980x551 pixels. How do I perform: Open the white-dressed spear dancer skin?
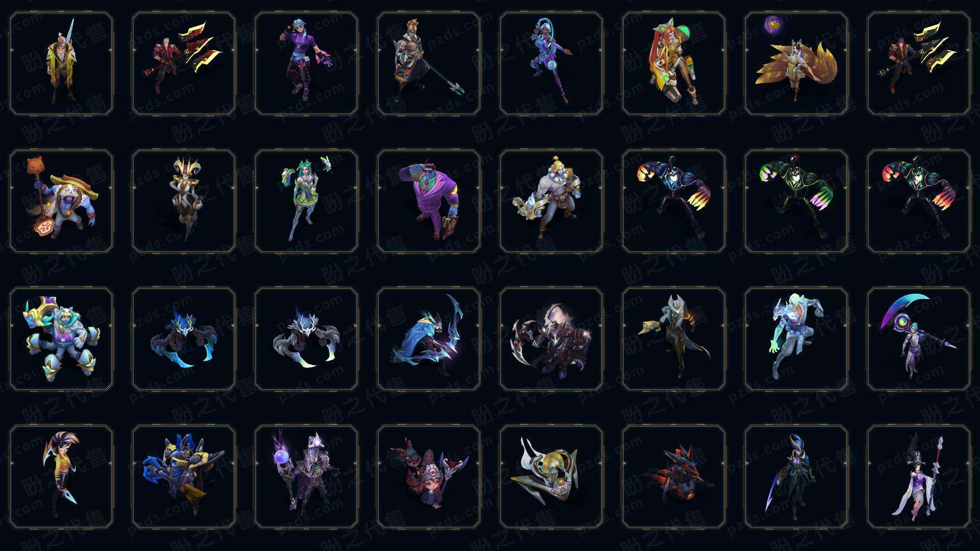[919, 477]
